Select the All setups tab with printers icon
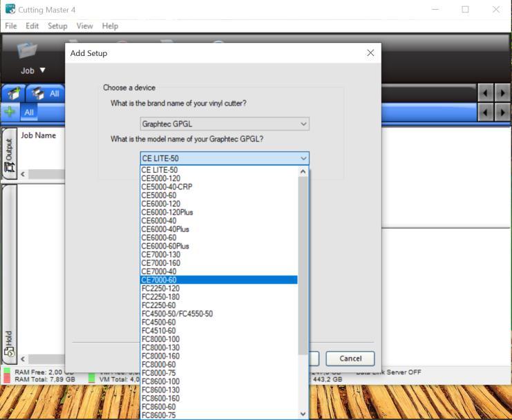 tap(46, 94)
